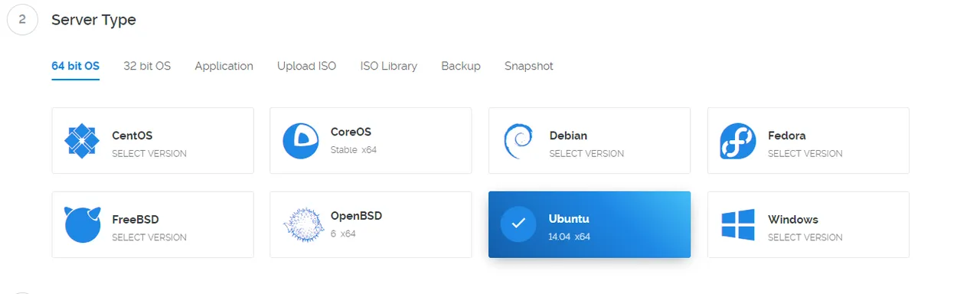Select the Windows card title
The width and height of the screenshot is (980, 294).
793,219
